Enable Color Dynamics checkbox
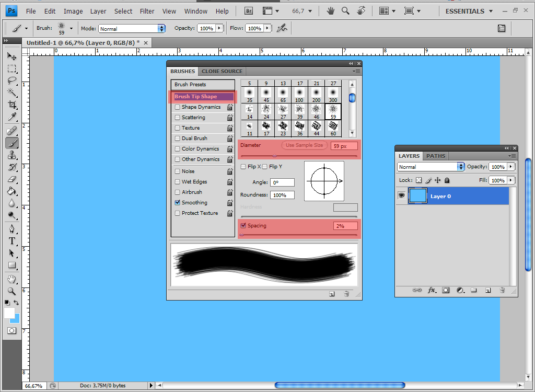The height and width of the screenshot is (392, 535). 178,149
